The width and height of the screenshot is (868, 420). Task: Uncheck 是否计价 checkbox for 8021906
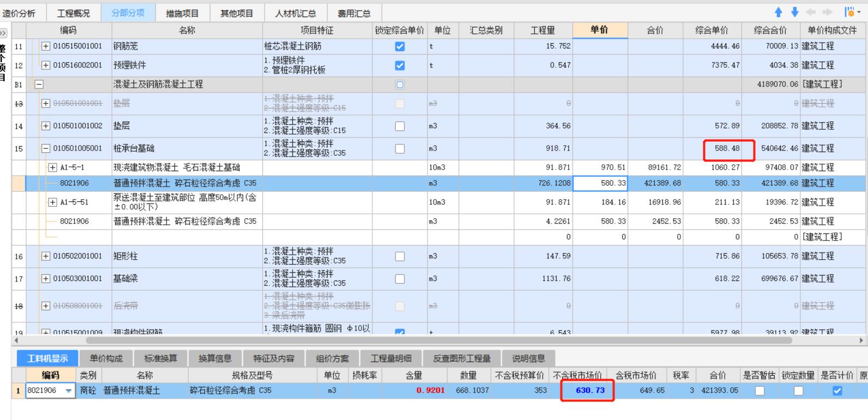click(837, 391)
